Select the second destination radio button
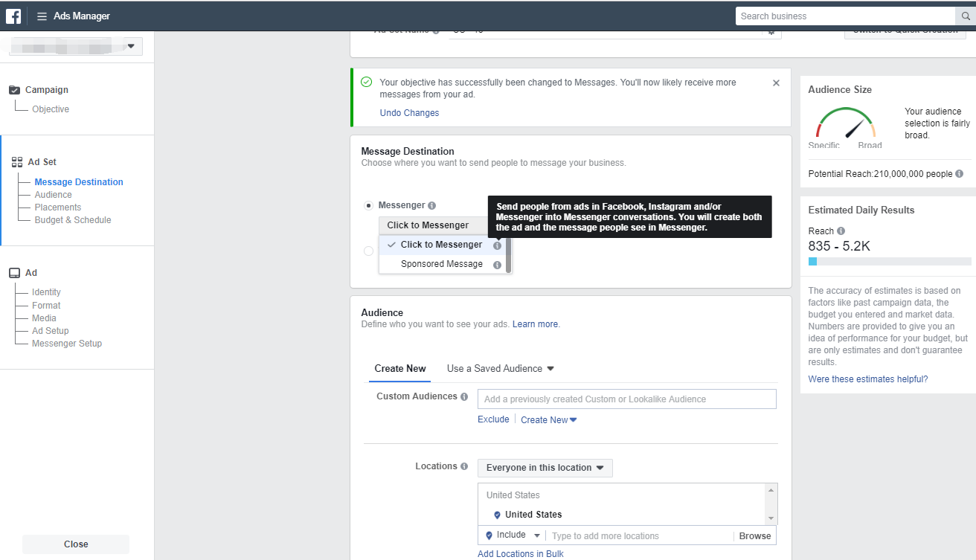The image size is (976, 560). click(x=368, y=251)
